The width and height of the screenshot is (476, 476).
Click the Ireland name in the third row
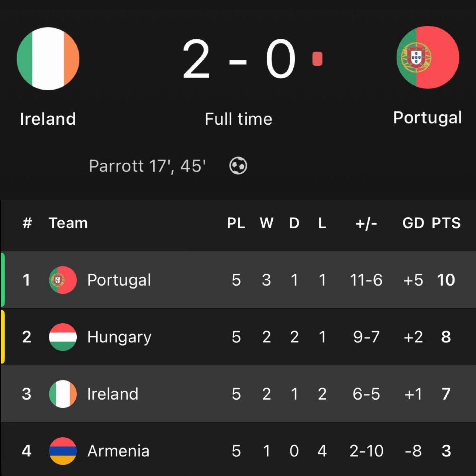click(x=113, y=394)
